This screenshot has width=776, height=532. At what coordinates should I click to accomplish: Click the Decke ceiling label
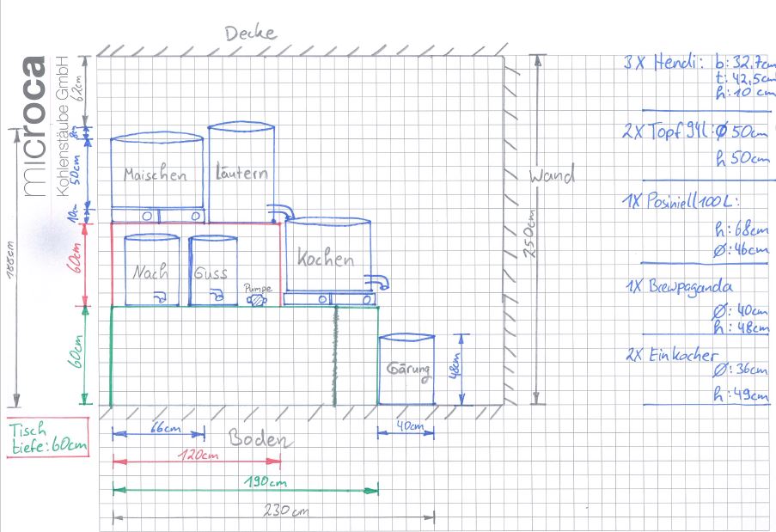[251, 34]
